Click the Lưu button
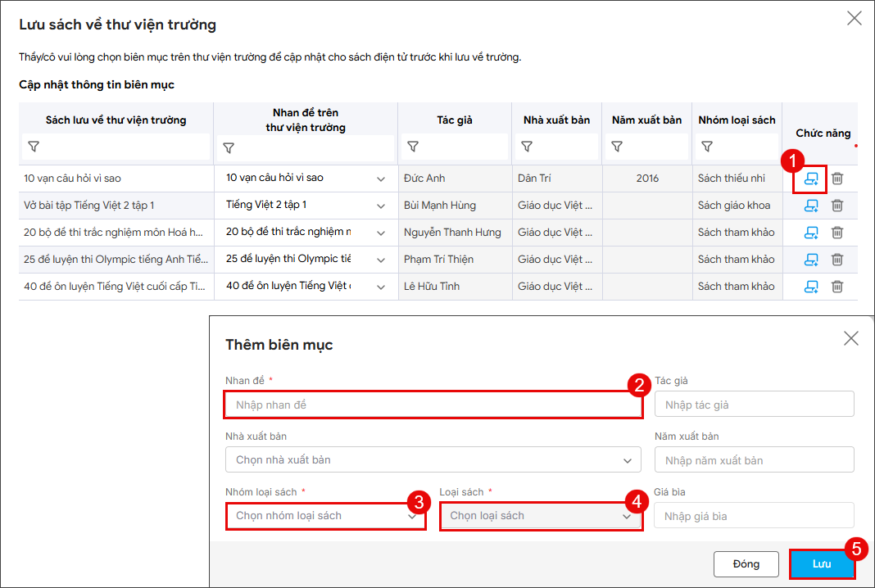The image size is (875, 588). [822, 564]
